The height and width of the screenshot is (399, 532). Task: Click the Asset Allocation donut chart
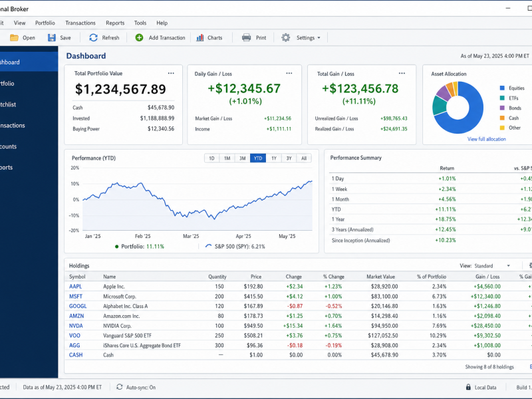pyautogui.click(x=458, y=107)
